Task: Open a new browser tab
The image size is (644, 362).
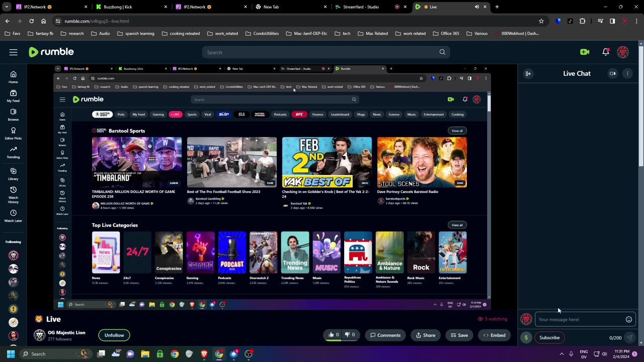Action: click(497, 7)
